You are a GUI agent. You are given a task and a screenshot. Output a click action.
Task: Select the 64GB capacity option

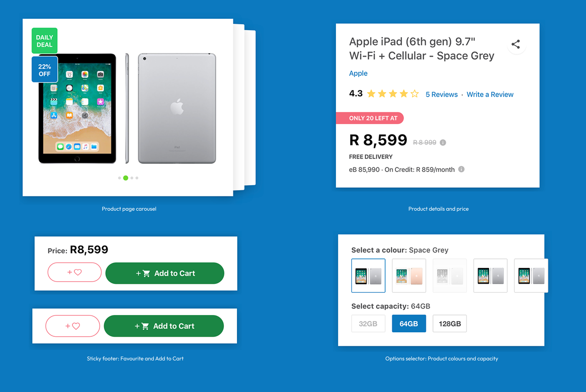pos(409,324)
